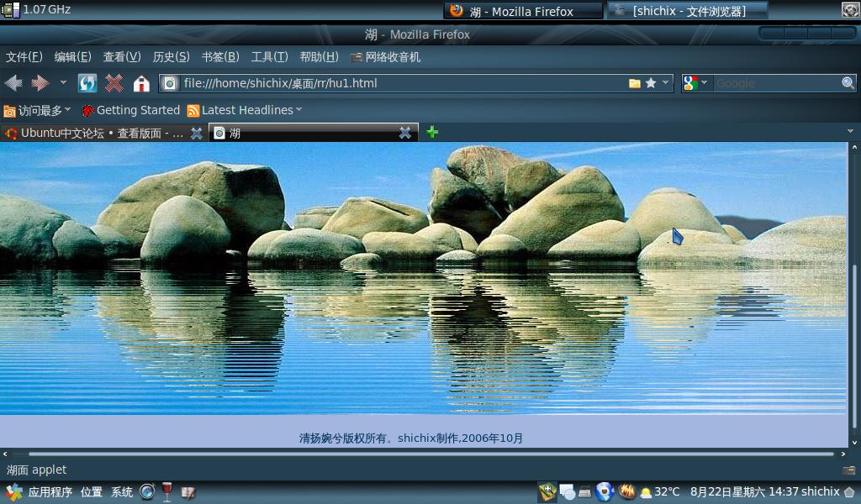Click the vertical scrollbar thumb

pyautogui.click(x=854, y=347)
